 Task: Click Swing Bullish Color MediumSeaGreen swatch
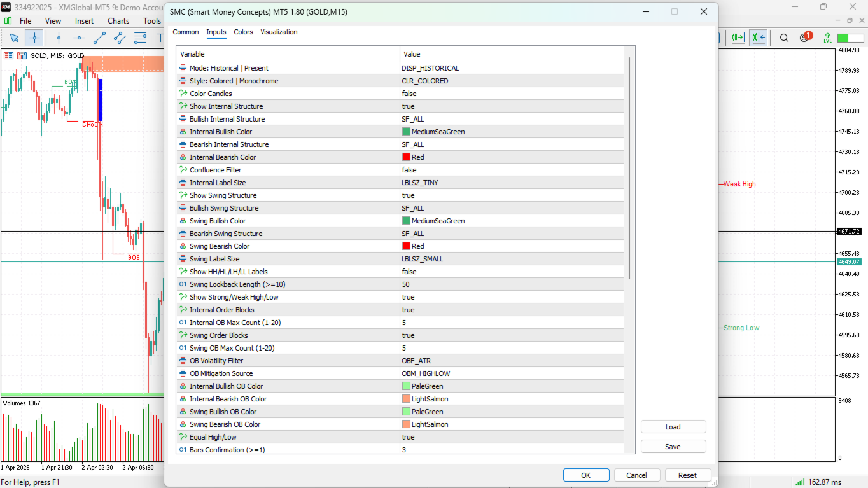click(x=406, y=221)
